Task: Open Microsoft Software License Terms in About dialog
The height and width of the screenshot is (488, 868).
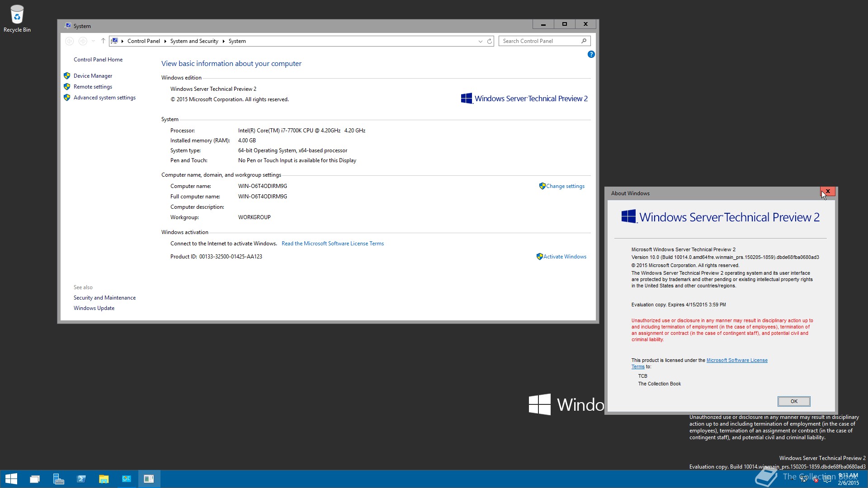Action: click(x=737, y=360)
